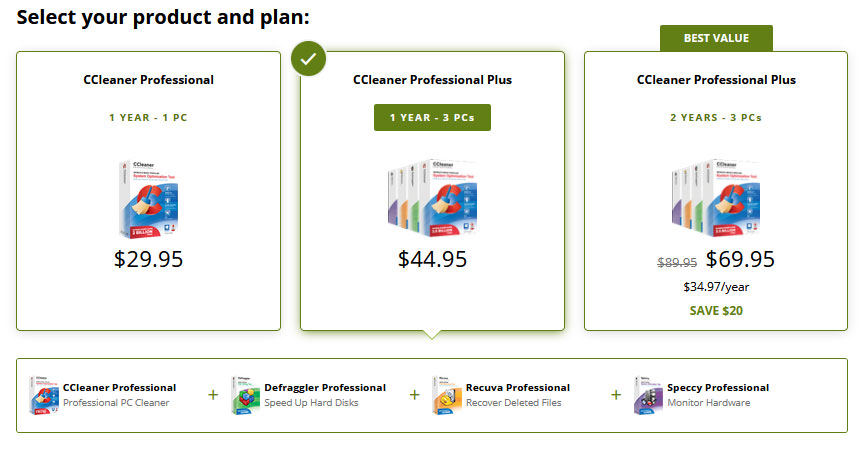865x449 pixels.
Task: Click the 1 YEAR - 3 PCs green button
Action: click(x=432, y=117)
